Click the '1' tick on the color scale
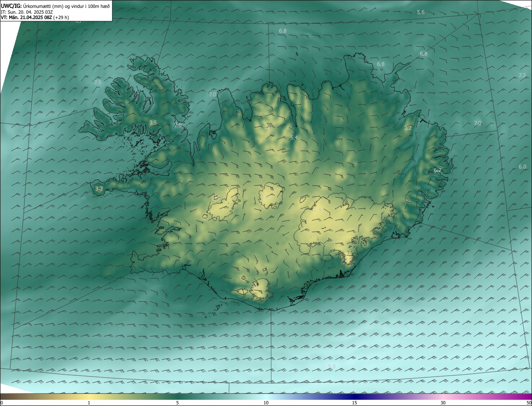 tap(89, 403)
